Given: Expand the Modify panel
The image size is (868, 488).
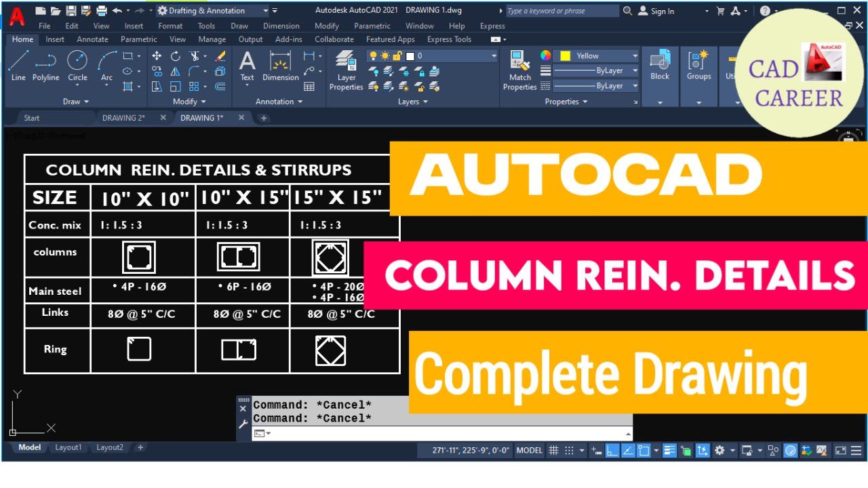Looking at the screenshot, I should pos(189,102).
